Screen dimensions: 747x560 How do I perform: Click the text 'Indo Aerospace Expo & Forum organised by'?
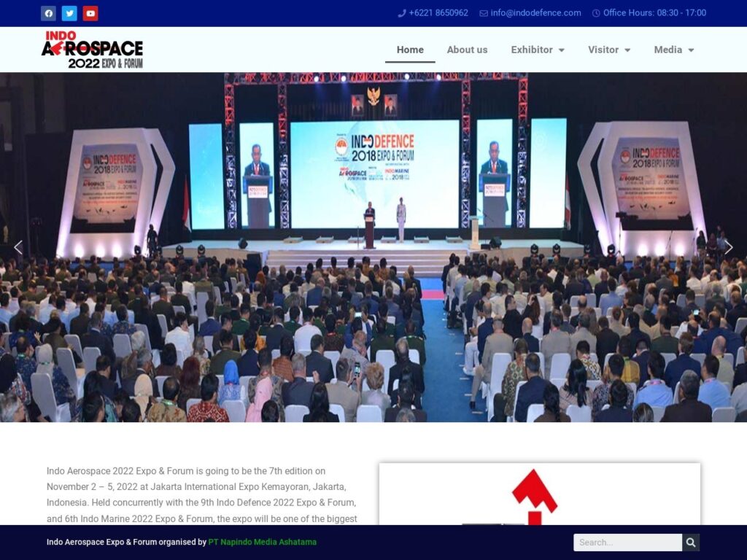tap(126, 542)
